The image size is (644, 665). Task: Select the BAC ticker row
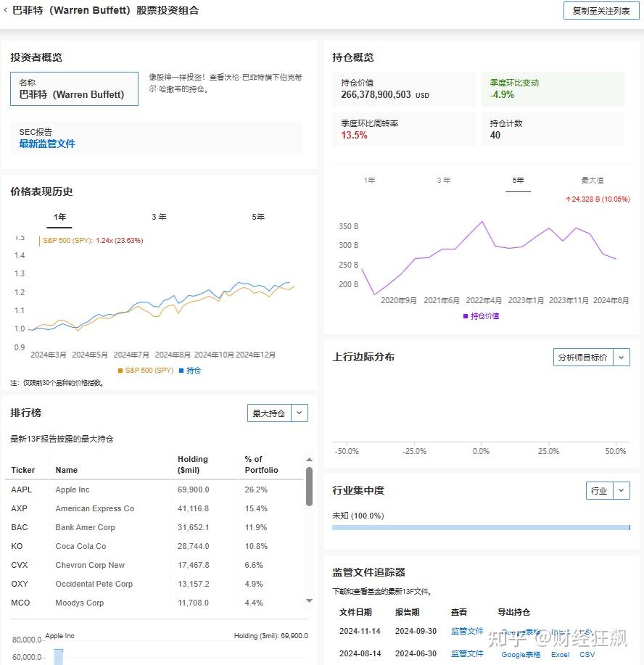coord(155,527)
